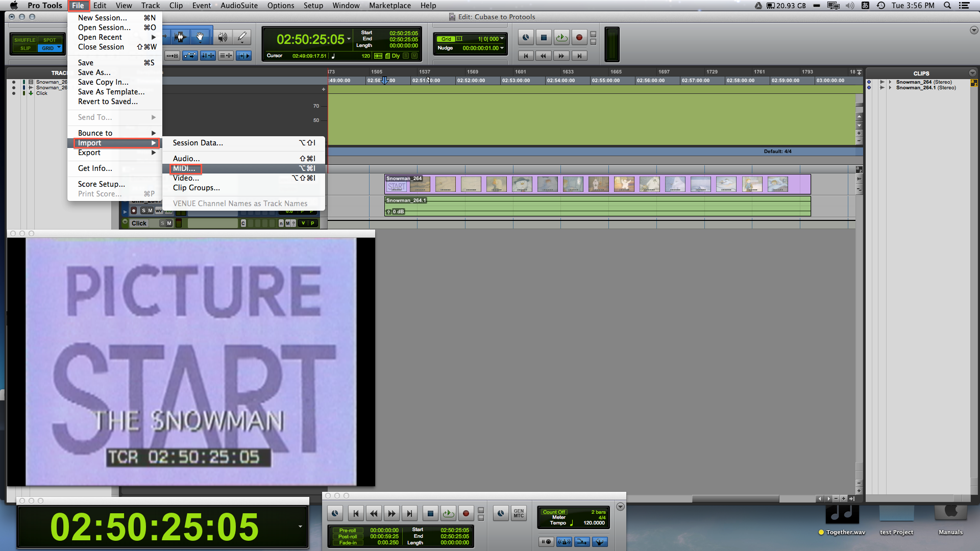980x551 pixels.
Task: Choose Audio... from the Import submenu
Action: coord(244,159)
